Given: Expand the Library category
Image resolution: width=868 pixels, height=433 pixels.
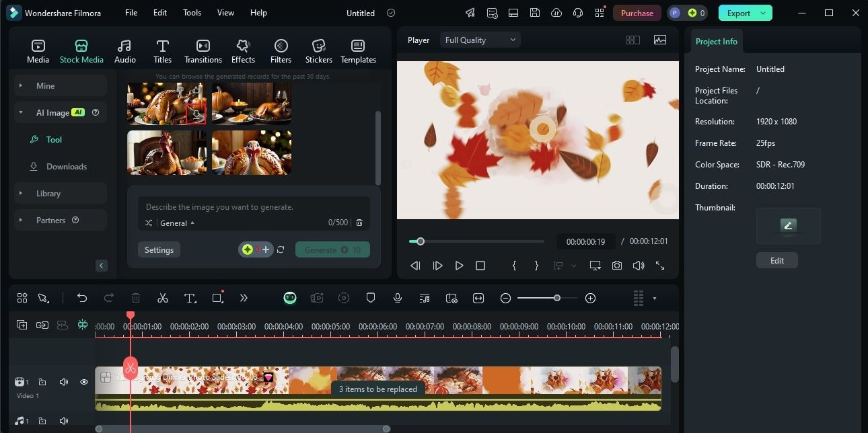Looking at the screenshot, I should pyautogui.click(x=61, y=193).
